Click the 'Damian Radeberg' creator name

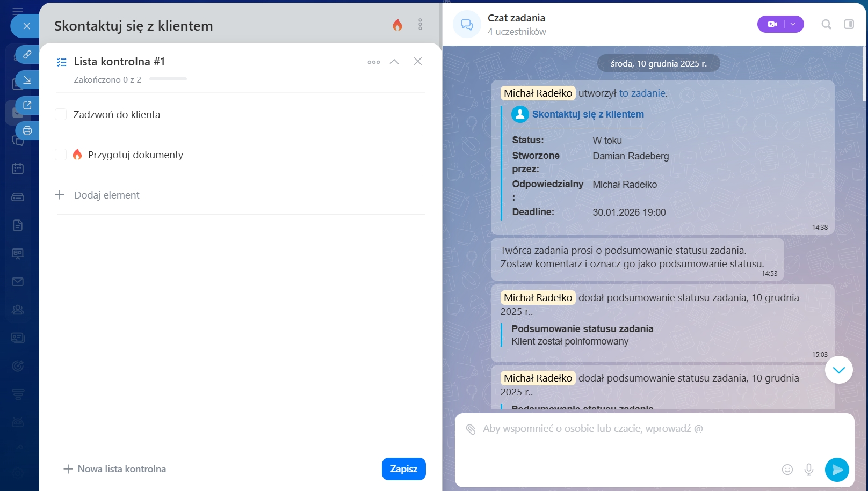631,156
